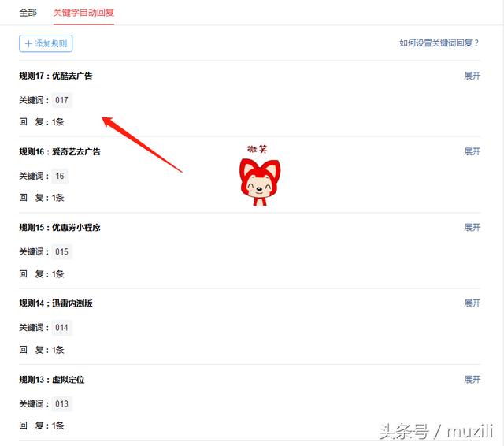Click the 017 keyword tag

click(x=61, y=100)
